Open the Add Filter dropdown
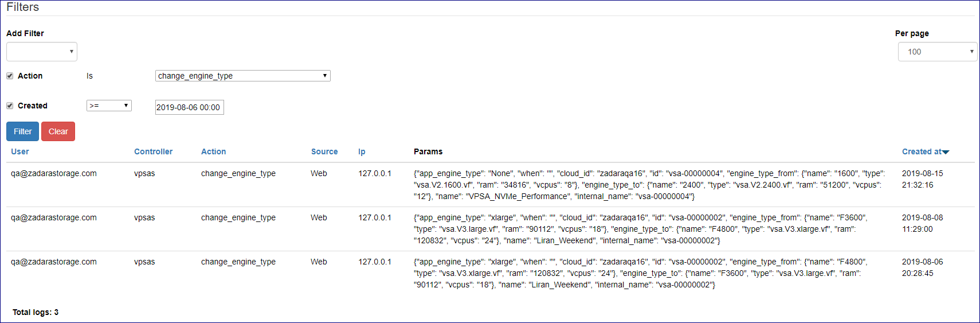 pyautogui.click(x=42, y=52)
